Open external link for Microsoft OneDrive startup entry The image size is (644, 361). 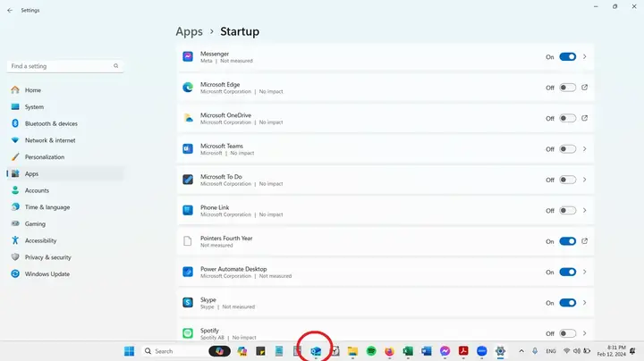(584, 118)
